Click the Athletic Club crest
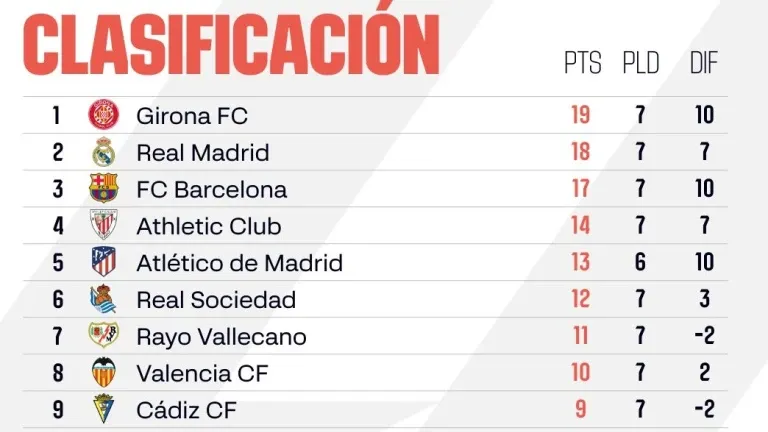The width and height of the screenshot is (768, 432). pos(103,226)
